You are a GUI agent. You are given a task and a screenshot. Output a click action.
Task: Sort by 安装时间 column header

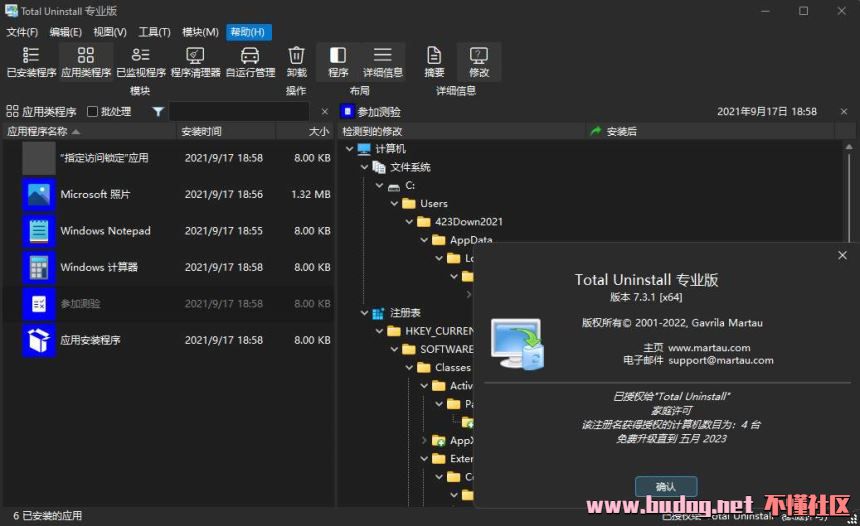[x=225, y=131]
